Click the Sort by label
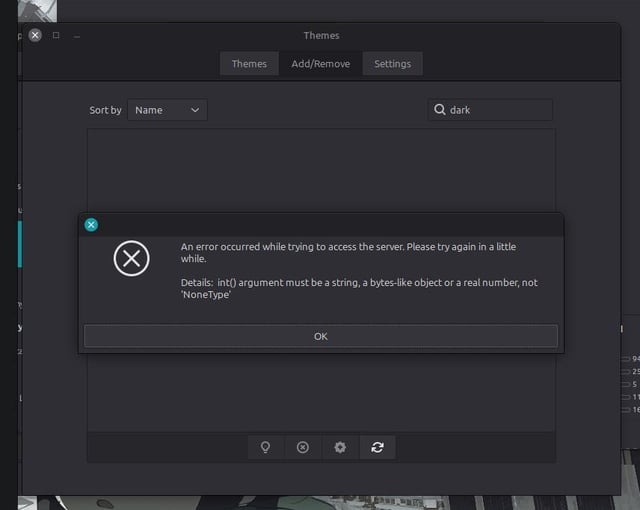 105,110
